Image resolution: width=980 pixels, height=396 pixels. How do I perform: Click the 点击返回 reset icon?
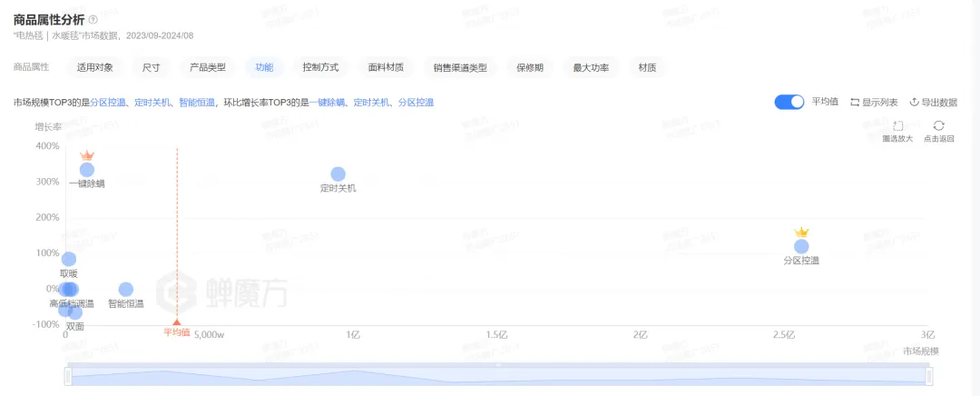(x=938, y=126)
